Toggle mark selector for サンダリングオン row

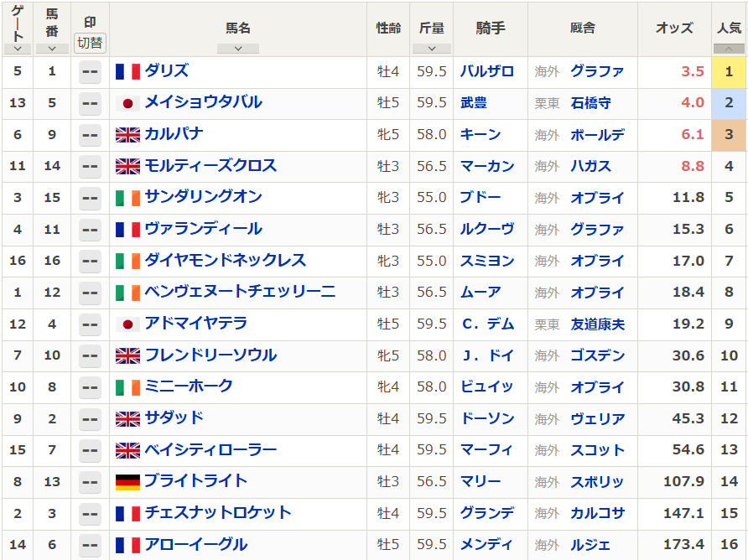point(90,199)
